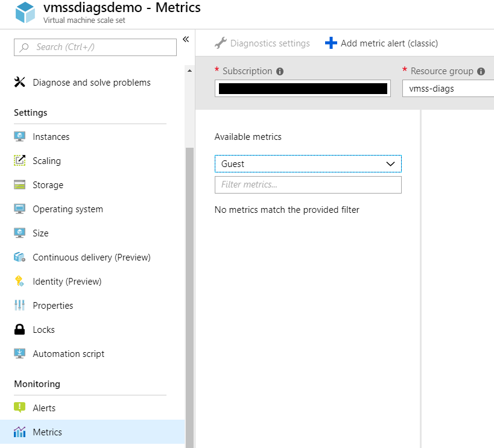Click the virtual machine scale set cube icon
The width and height of the screenshot is (494, 448).
point(25,13)
